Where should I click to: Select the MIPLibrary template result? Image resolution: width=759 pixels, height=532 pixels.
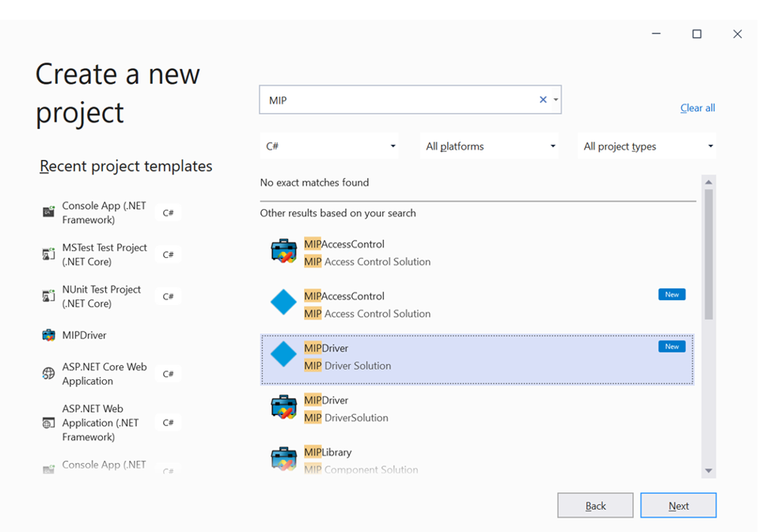(x=477, y=460)
